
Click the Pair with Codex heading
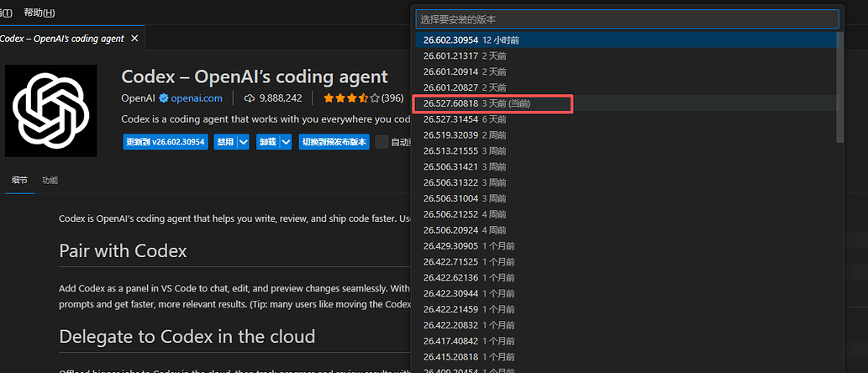coord(123,251)
